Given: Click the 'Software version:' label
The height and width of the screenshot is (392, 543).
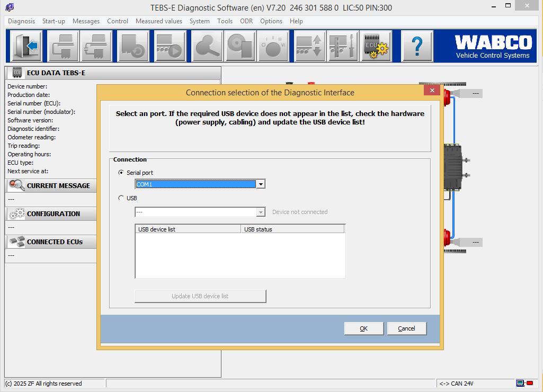Looking at the screenshot, I should tap(30, 120).
